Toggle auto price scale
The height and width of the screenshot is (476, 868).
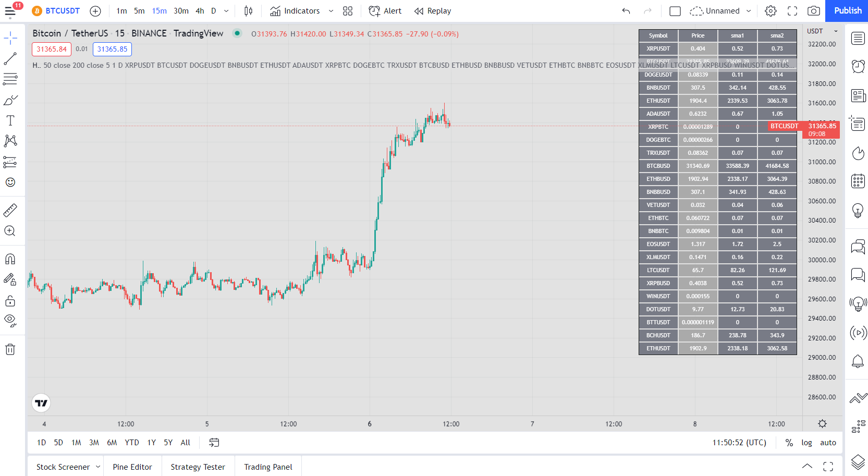click(828, 443)
